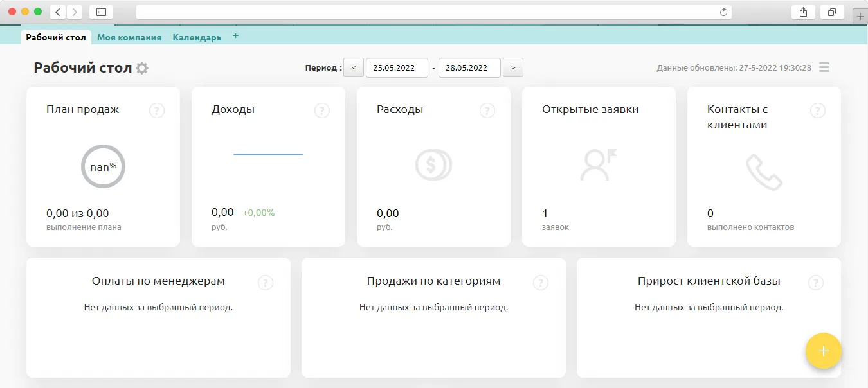The height and width of the screenshot is (388, 868).
Task: Open the start date field 25.05.2022
Action: point(397,67)
